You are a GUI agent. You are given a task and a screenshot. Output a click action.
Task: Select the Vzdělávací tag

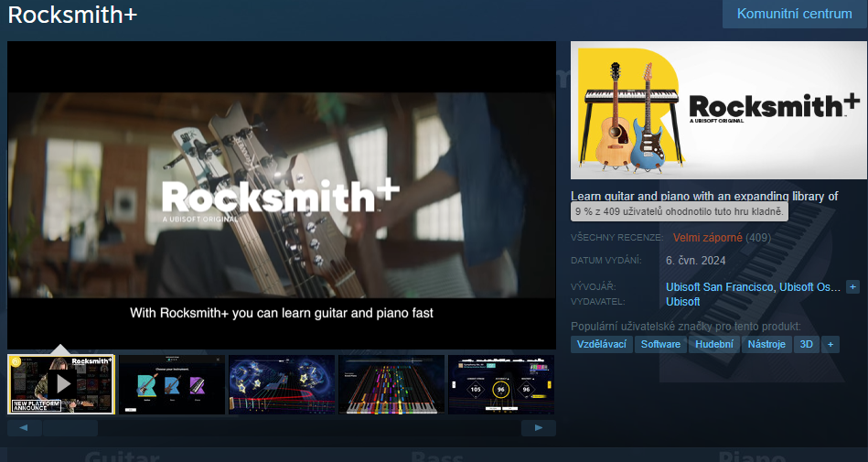coord(601,344)
